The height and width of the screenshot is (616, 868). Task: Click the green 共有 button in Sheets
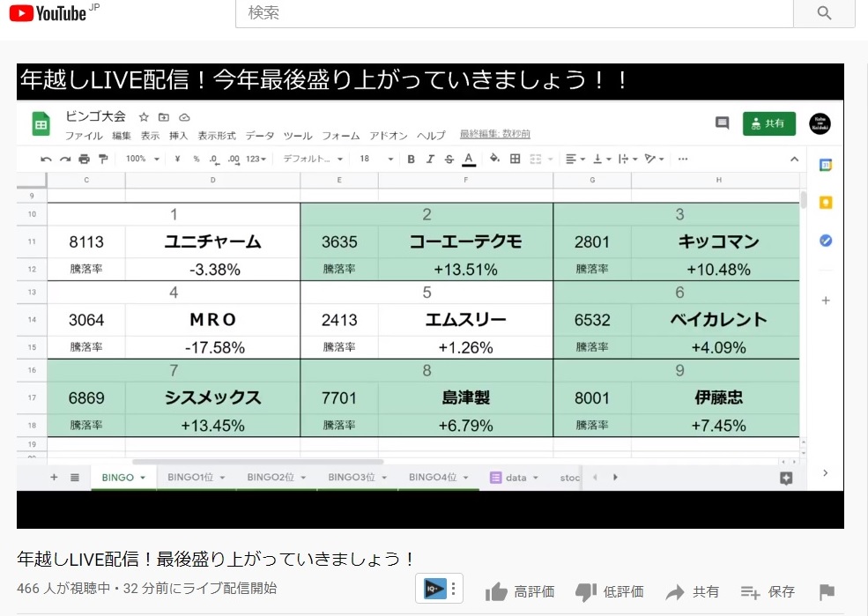(x=769, y=123)
